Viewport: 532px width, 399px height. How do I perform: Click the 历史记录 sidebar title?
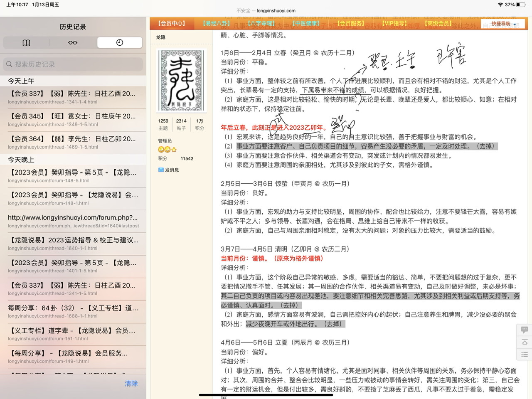click(x=73, y=27)
